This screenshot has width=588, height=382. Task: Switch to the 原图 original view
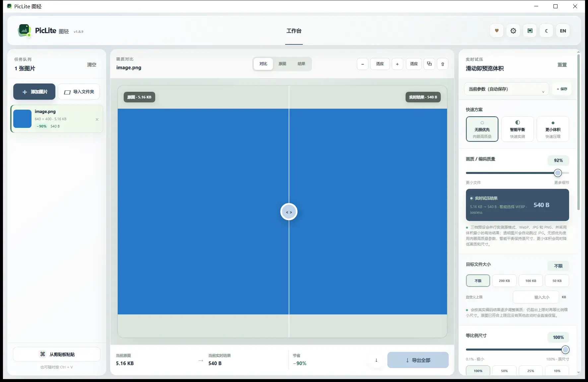coord(282,64)
